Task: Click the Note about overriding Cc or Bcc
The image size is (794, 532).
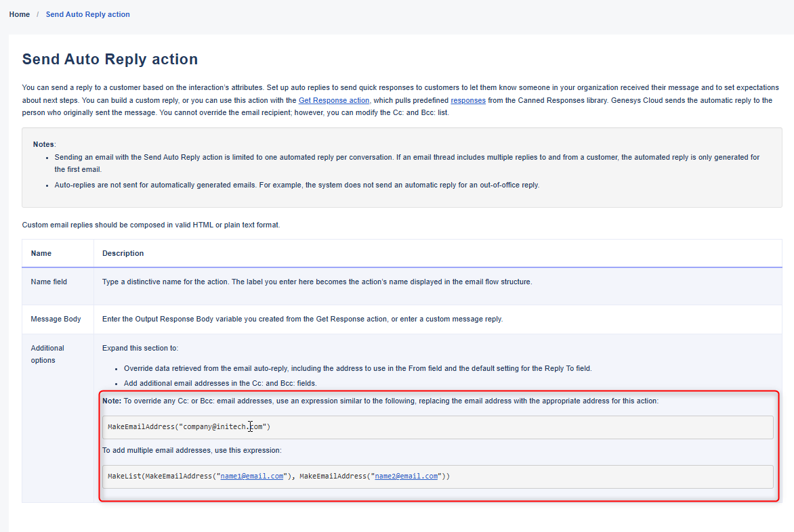Action: [x=380, y=401]
